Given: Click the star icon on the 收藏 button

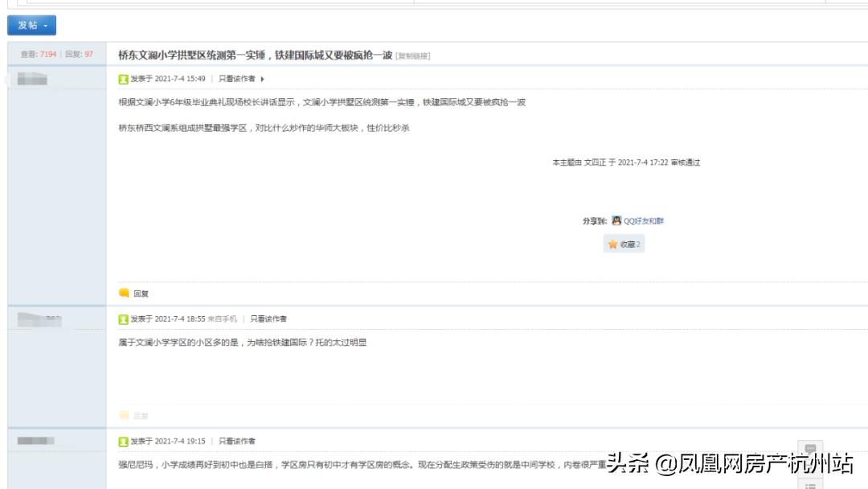Looking at the screenshot, I should (x=612, y=244).
